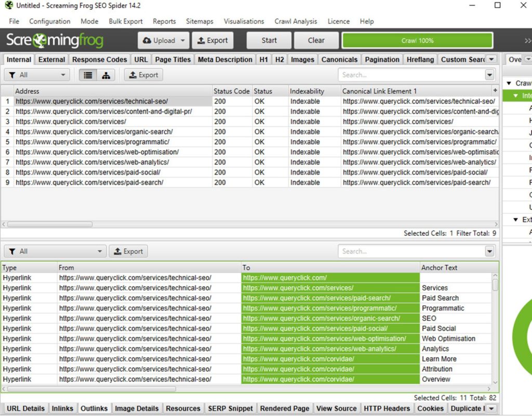This screenshot has height=416, width=532.
Task: Click the Clear button
Action: click(316, 41)
